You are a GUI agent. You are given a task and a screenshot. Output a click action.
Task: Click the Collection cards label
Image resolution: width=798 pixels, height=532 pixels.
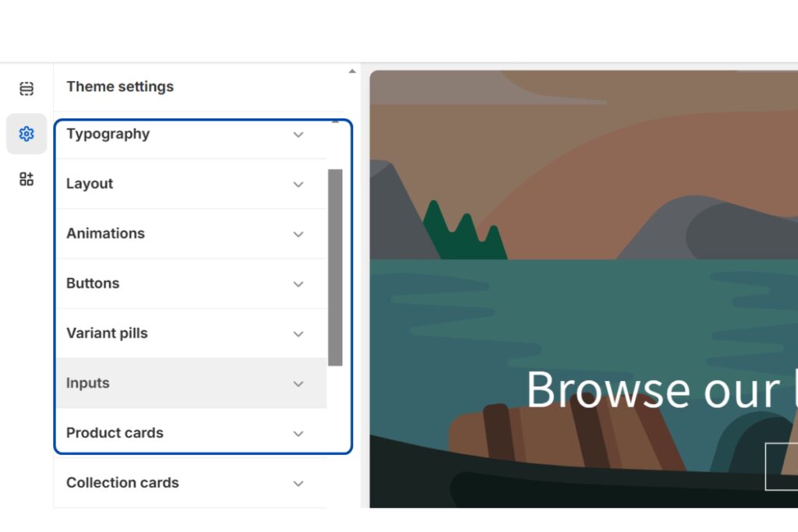pos(122,483)
